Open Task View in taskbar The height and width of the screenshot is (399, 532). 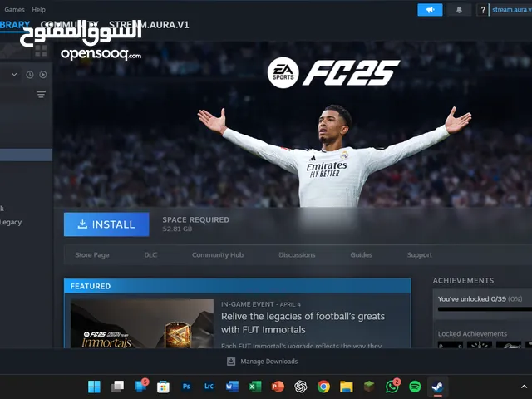click(117, 387)
